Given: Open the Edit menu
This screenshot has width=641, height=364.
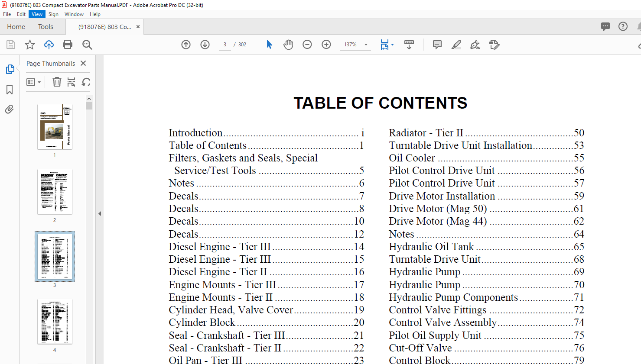Looking at the screenshot, I should (21, 14).
